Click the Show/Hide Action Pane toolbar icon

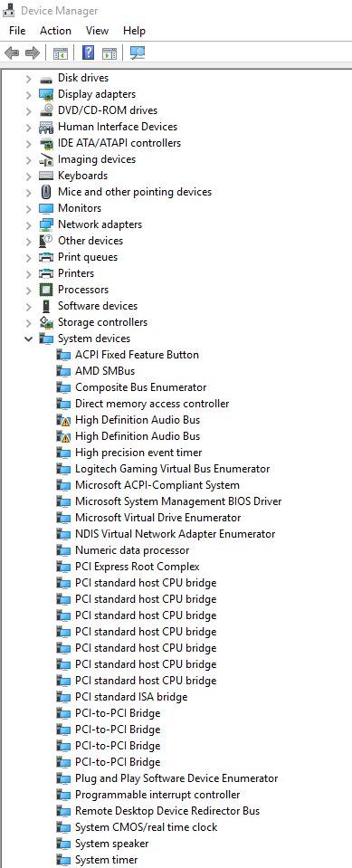[x=109, y=53]
